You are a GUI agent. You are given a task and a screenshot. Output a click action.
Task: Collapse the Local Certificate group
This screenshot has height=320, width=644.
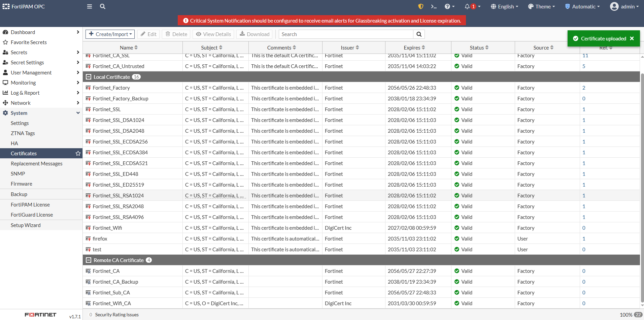(x=89, y=77)
